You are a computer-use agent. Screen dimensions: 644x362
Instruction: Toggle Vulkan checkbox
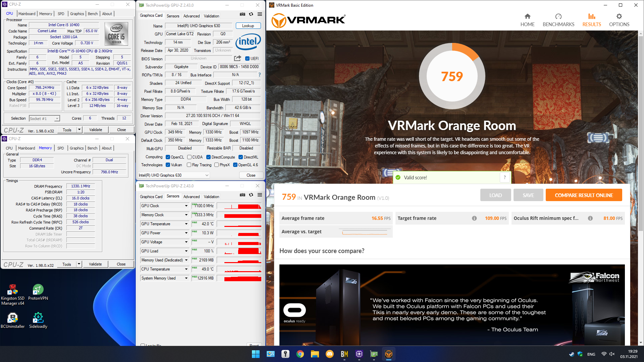point(168,165)
